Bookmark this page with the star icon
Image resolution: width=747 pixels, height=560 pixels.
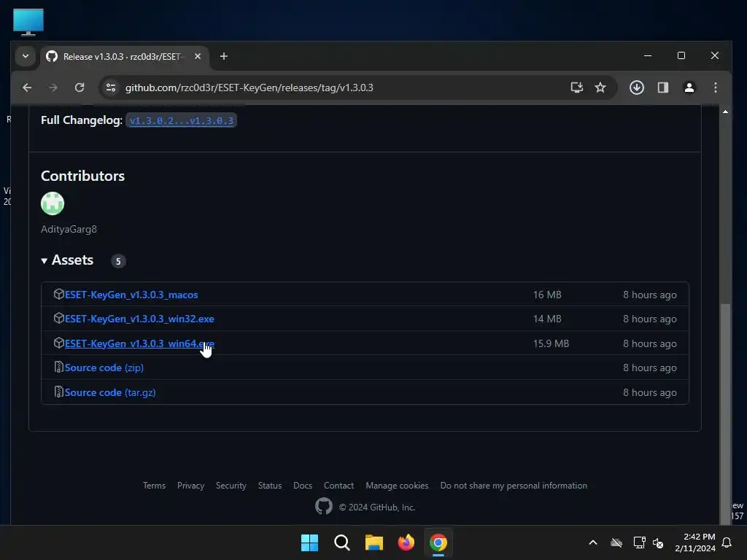click(600, 87)
